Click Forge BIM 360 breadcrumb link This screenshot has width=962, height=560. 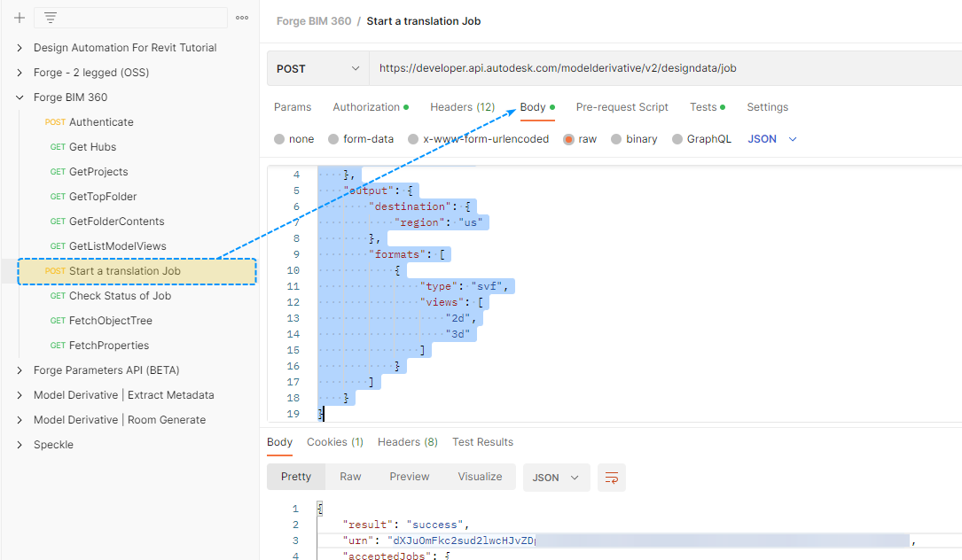point(314,21)
